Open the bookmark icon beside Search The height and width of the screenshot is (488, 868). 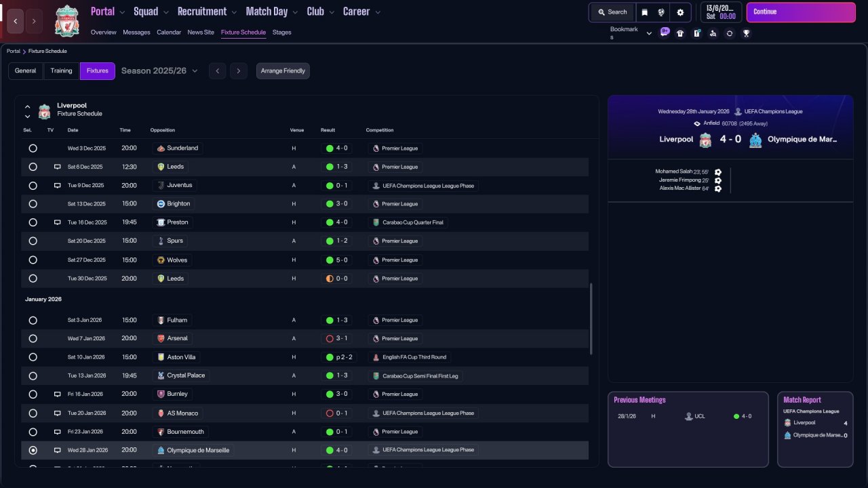click(x=644, y=12)
